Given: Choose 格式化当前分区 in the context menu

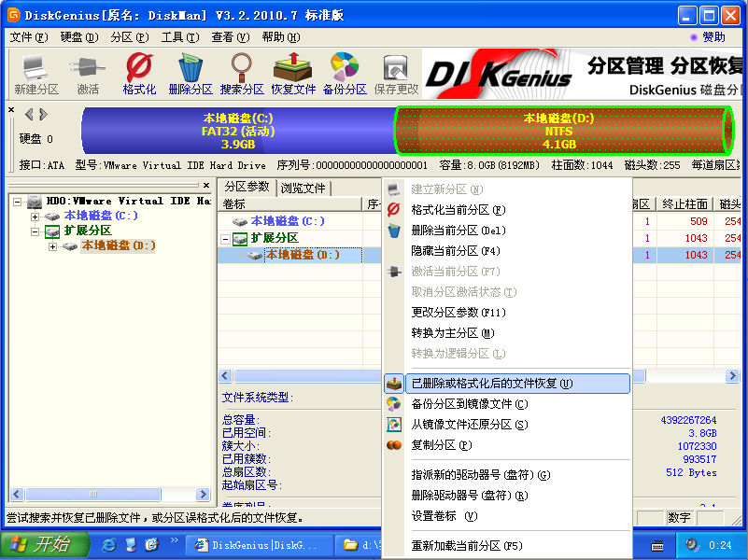Looking at the screenshot, I should click(x=458, y=210).
